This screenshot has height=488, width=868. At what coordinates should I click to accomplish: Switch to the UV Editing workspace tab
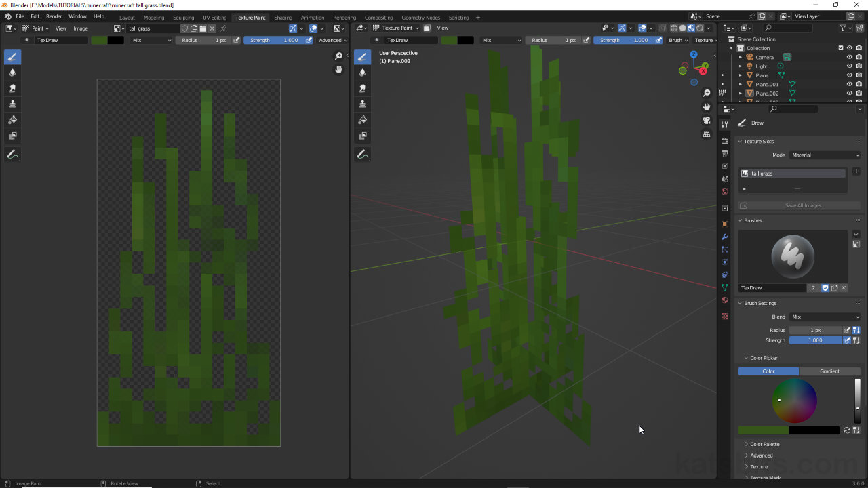pos(214,17)
